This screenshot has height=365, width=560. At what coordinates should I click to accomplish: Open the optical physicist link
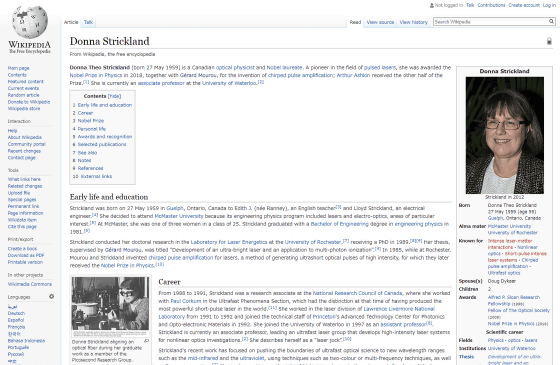tap(235, 68)
